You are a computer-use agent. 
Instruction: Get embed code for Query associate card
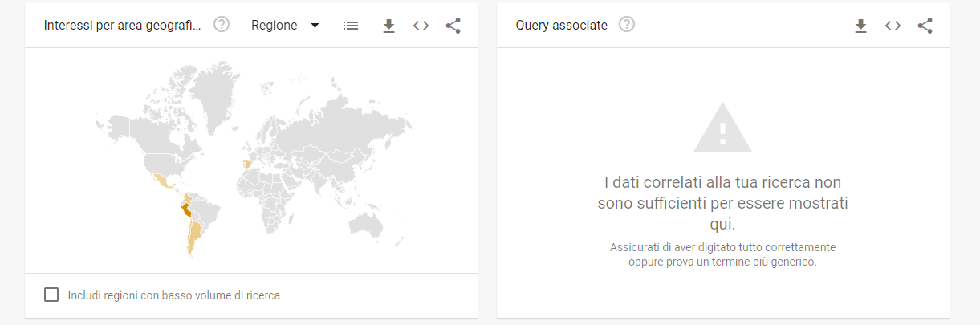(893, 26)
